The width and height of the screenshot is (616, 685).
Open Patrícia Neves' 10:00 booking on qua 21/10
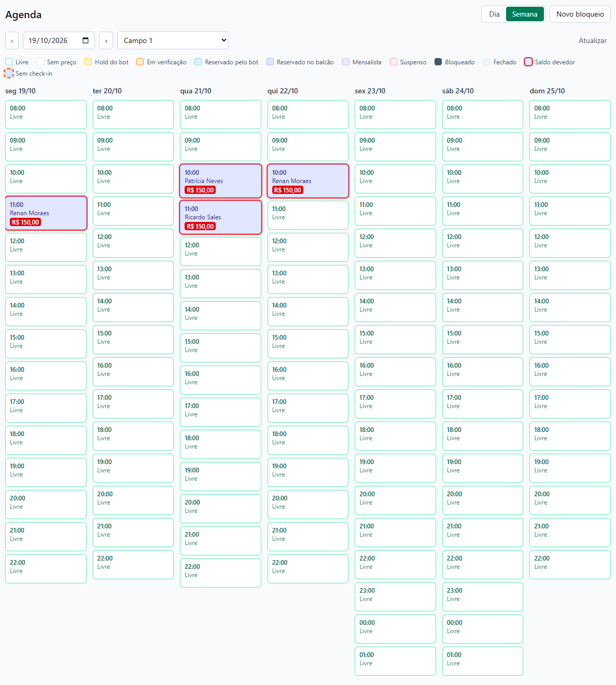click(221, 181)
